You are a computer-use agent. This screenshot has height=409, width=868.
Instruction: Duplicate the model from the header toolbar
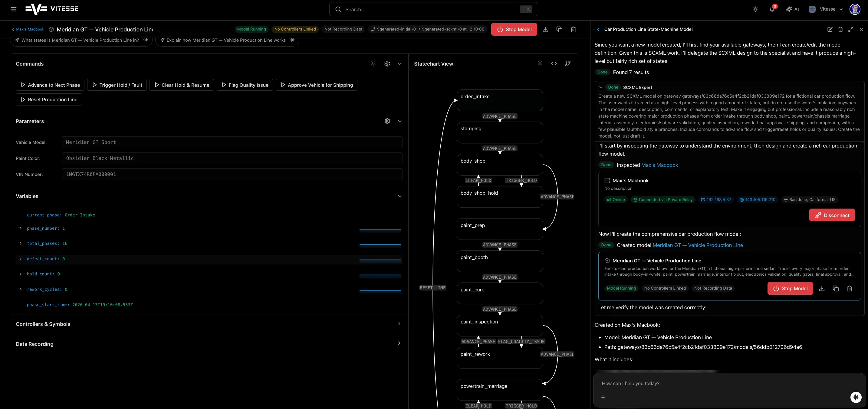(559, 29)
